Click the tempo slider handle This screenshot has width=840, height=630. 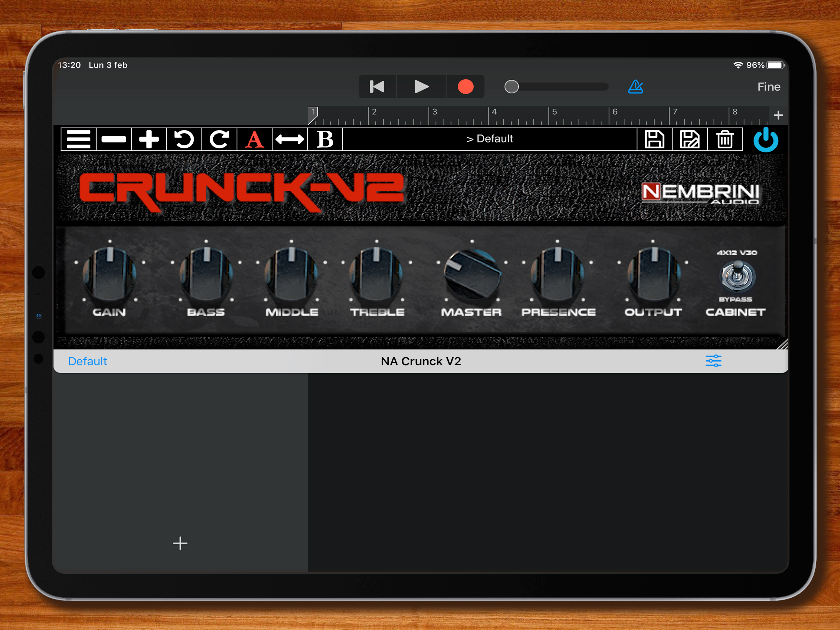512,87
